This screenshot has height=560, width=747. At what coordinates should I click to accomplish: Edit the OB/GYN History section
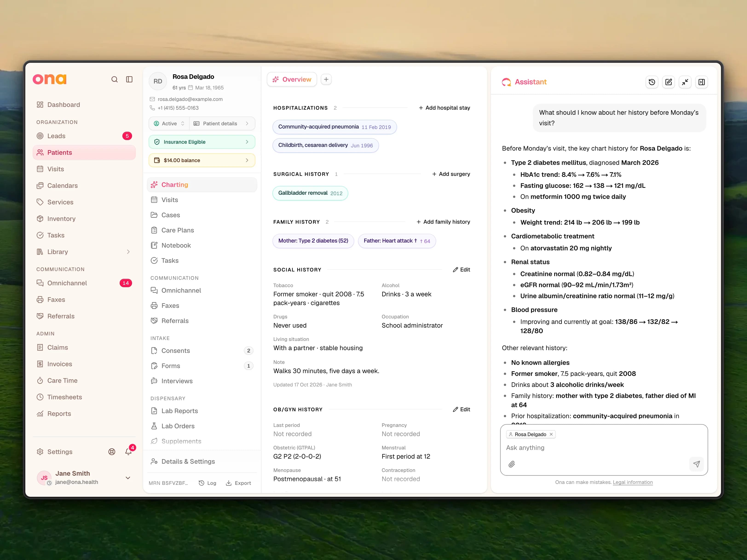tap(461, 409)
